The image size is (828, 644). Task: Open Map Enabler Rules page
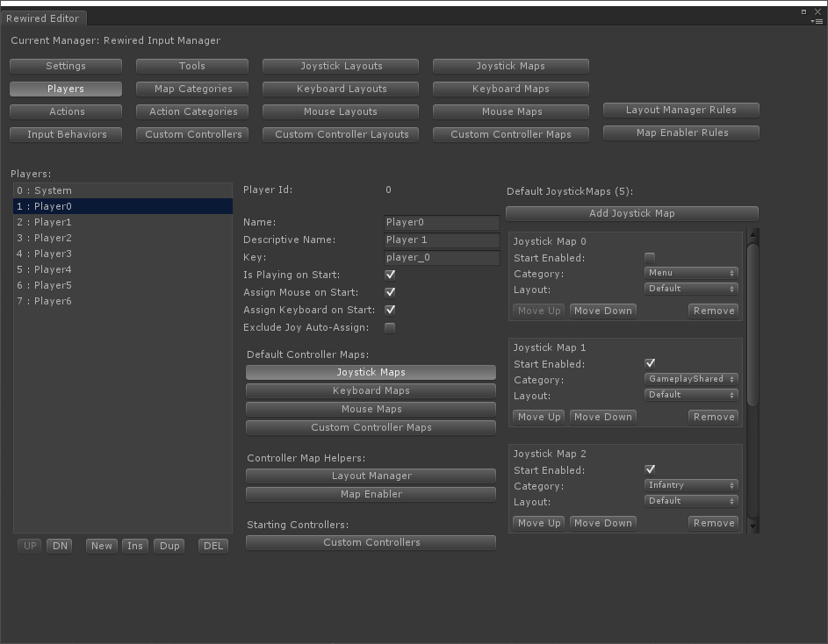tap(681, 132)
